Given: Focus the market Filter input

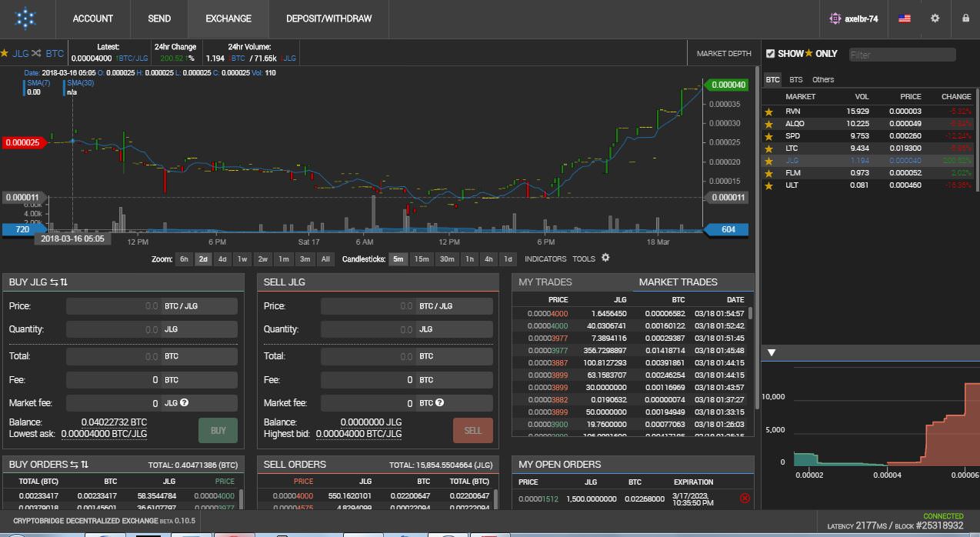Looking at the screenshot, I should (x=902, y=55).
